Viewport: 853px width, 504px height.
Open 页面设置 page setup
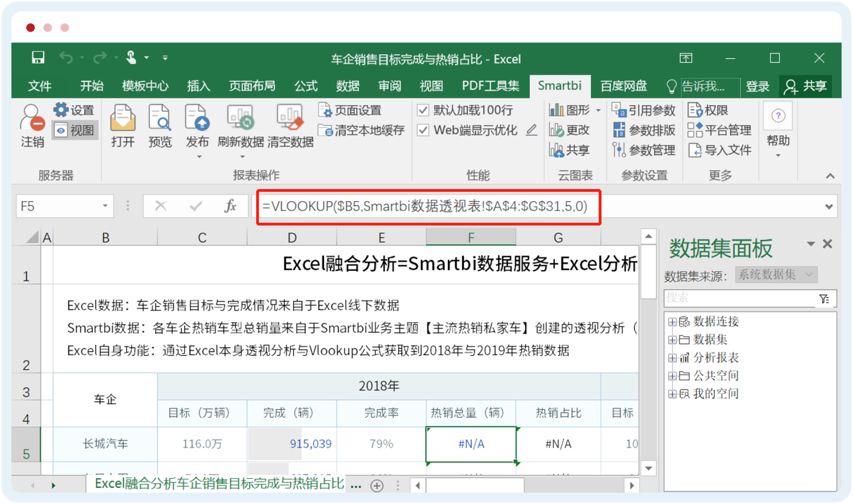coord(350,110)
